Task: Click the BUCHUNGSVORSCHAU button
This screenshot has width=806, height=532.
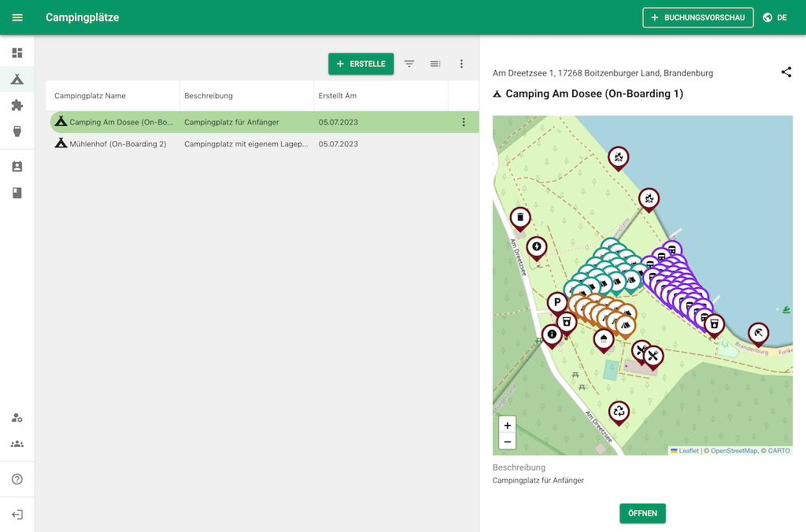Action: click(698, 17)
